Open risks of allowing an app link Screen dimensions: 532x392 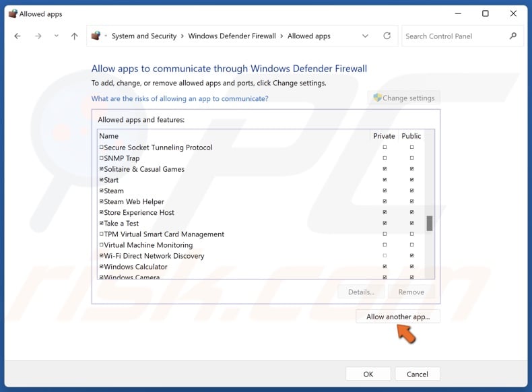point(180,98)
